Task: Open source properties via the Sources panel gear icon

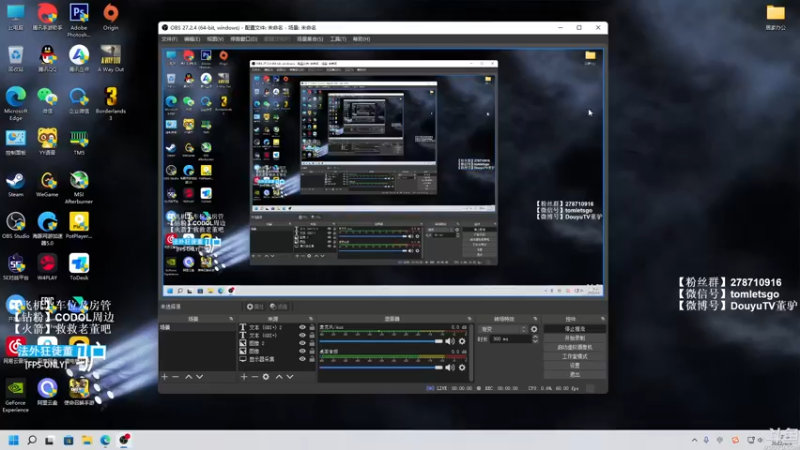Action: 266,377
